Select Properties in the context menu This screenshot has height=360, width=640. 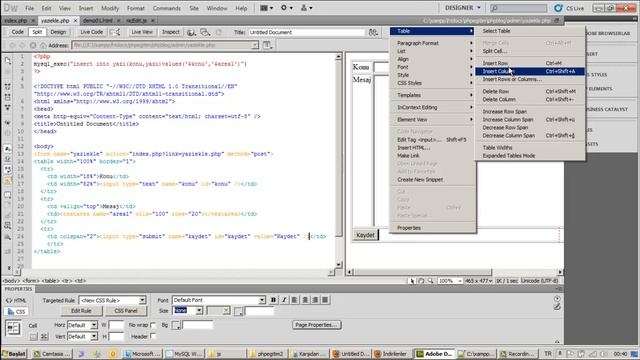(433, 228)
